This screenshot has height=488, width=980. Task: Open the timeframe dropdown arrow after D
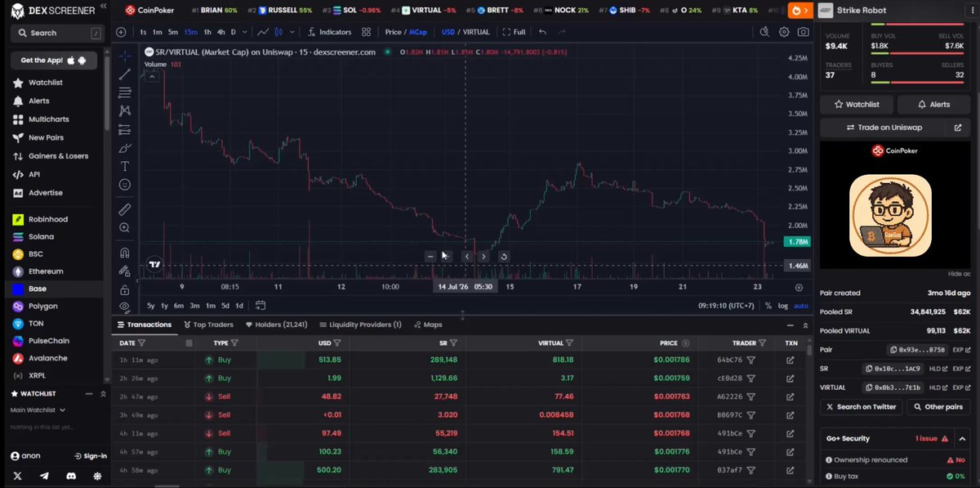tap(245, 32)
